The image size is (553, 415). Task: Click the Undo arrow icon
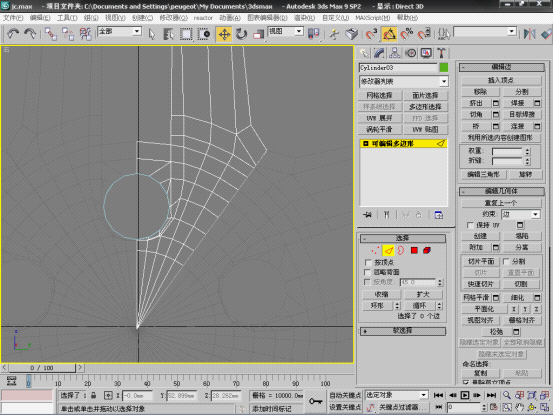(13, 34)
